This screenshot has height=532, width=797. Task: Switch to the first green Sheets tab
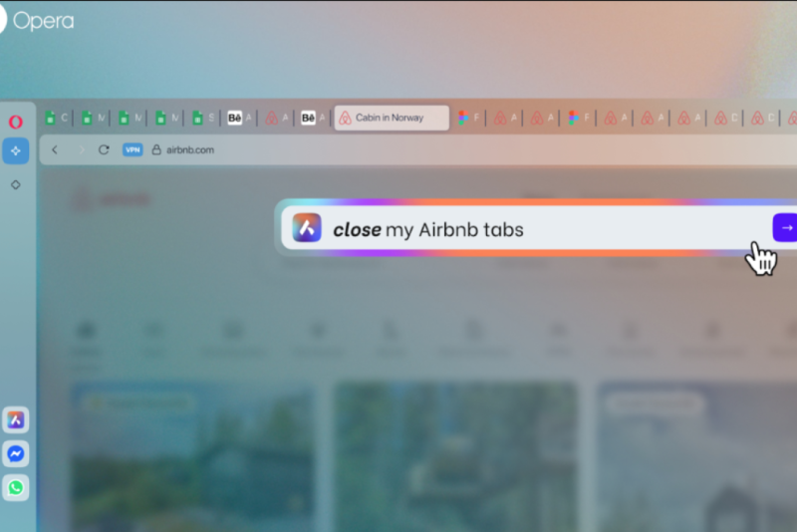[57, 118]
